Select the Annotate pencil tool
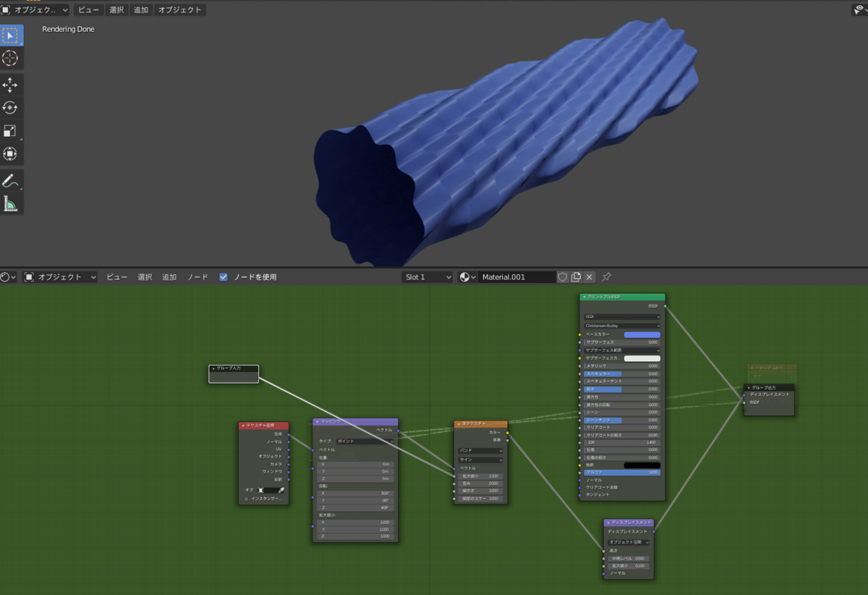The height and width of the screenshot is (595, 868). [11, 180]
